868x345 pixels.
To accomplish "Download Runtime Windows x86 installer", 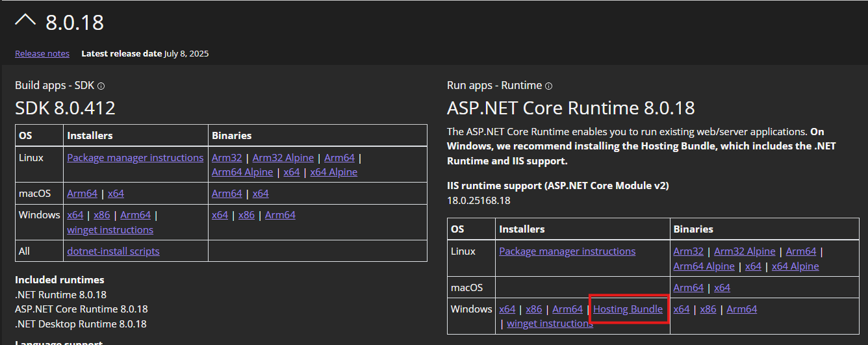I will point(534,309).
